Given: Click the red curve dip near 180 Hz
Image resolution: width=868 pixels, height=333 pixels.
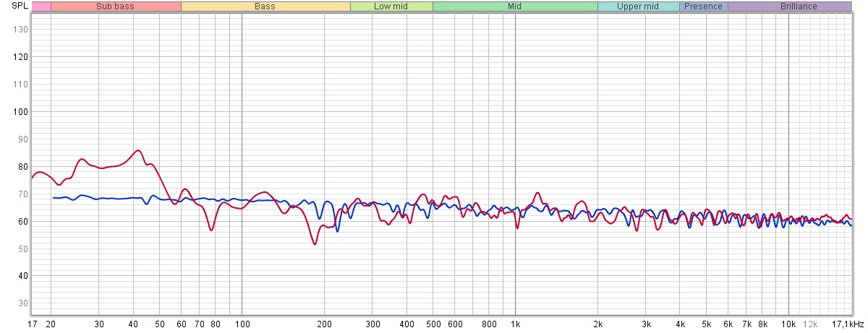Looking at the screenshot, I should point(315,244).
